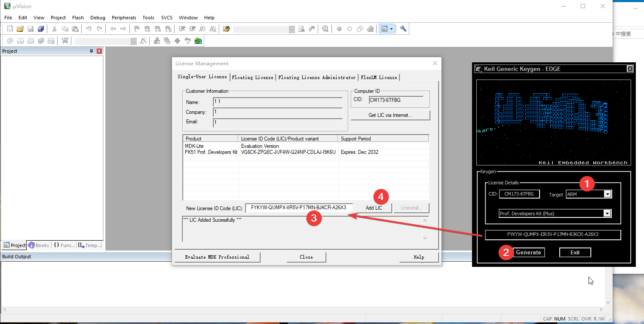Screen dimensions: 644x324
Task: Unindent selected text icon
Action: [192, 29]
